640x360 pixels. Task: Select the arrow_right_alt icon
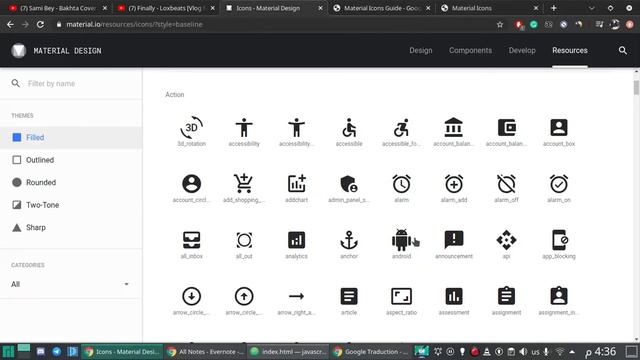click(296, 296)
